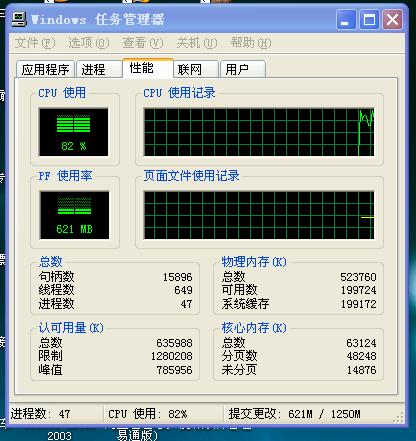Open the 文件(F) menu
Viewport: 416px width, 441px height.
35,43
